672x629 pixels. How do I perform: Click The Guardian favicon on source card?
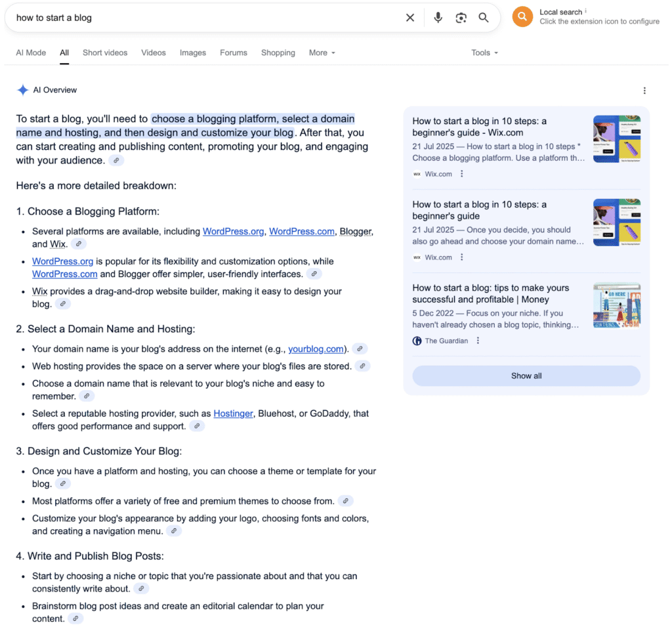tap(417, 341)
